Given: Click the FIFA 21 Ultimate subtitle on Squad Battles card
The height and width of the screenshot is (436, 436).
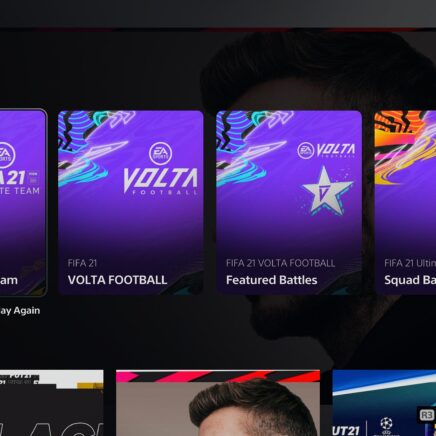Looking at the screenshot, I should tap(410, 263).
